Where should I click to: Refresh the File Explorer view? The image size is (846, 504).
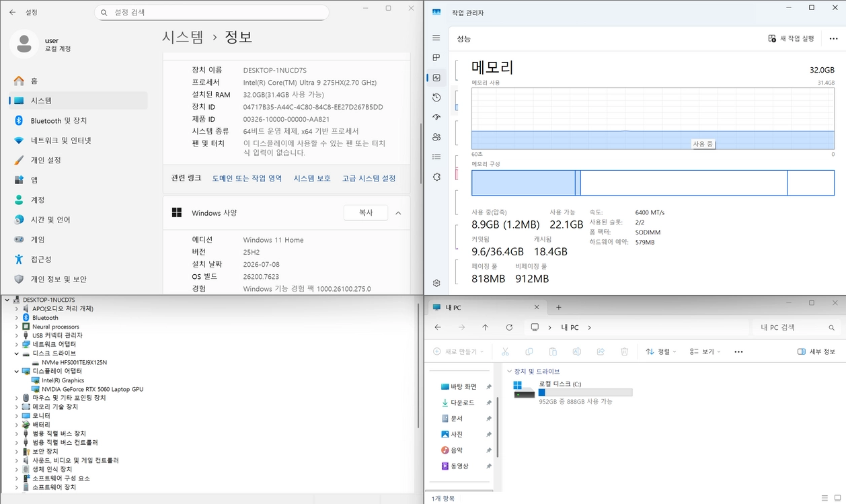(509, 327)
